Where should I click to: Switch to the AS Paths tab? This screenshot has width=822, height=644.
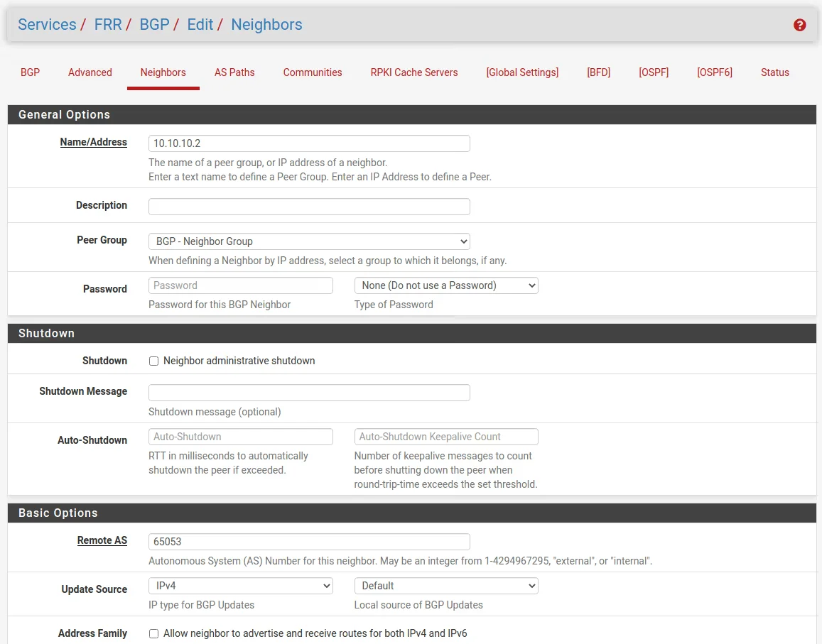tap(234, 72)
